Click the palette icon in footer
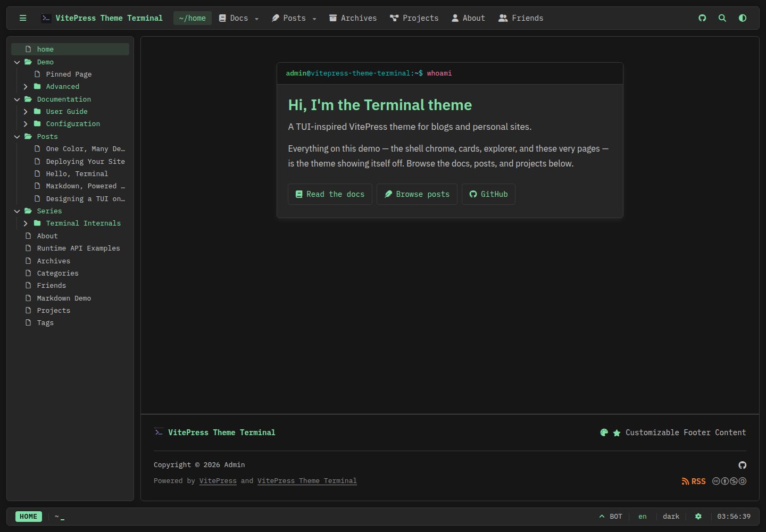The image size is (766, 532). [604, 433]
